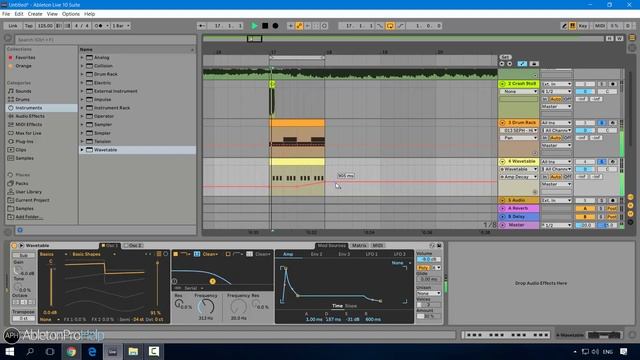Select the Env 2 modulation tab
The height and width of the screenshot is (360, 640).
[316, 254]
